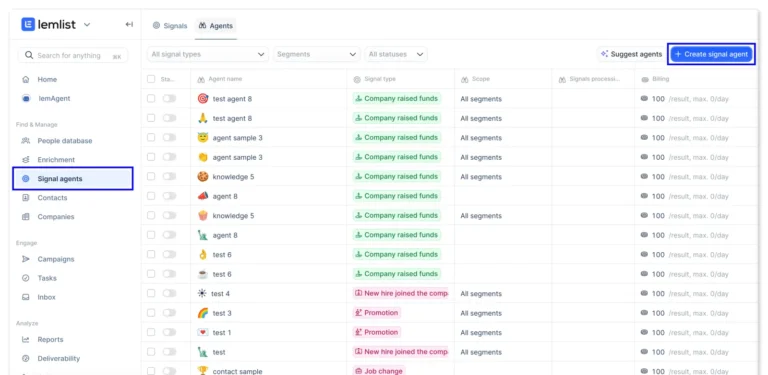The width and height of the screenshot is (768, 375).
Task: Tick the checkbox for the test 3 row
Action: 151,313
